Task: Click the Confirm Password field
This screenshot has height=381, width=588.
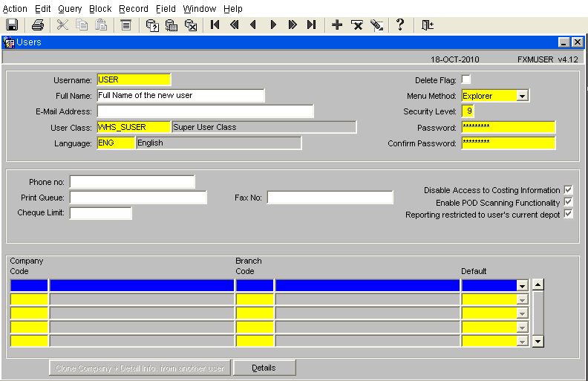Action: tap(509, 143)
